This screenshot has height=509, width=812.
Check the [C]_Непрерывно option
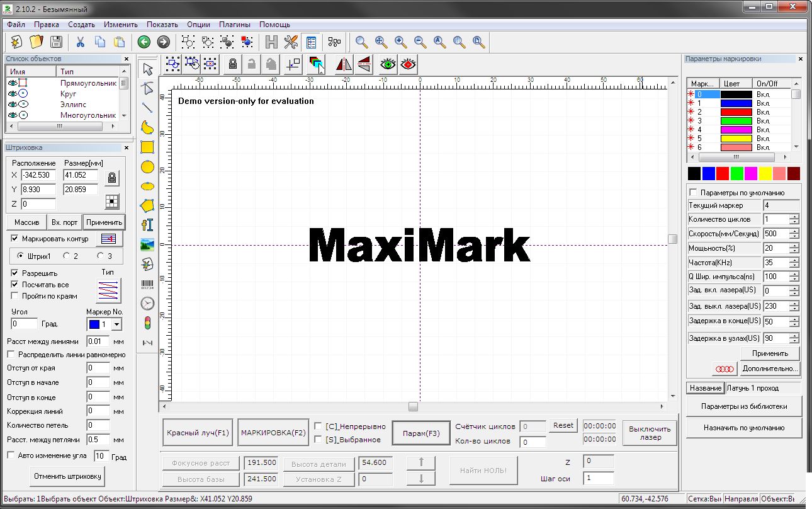319,426
